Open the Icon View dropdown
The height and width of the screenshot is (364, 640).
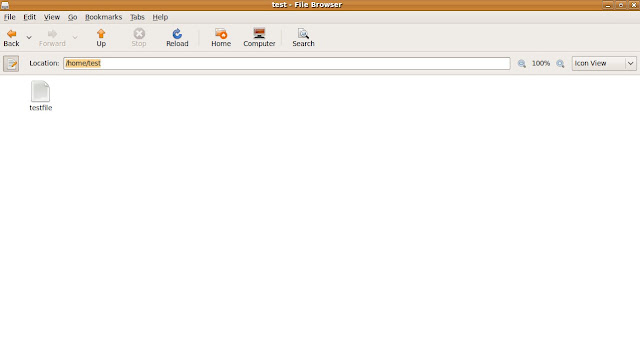[604, 63]
